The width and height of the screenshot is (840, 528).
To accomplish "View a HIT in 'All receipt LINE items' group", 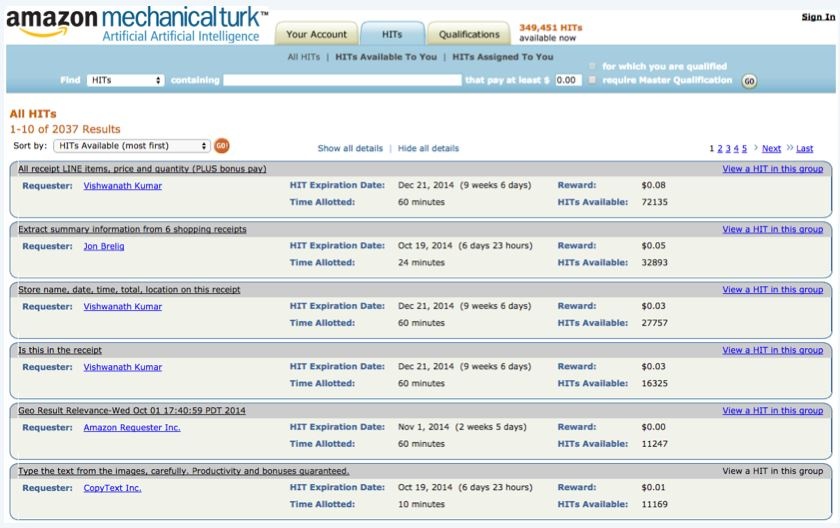I will click(772, 169).
